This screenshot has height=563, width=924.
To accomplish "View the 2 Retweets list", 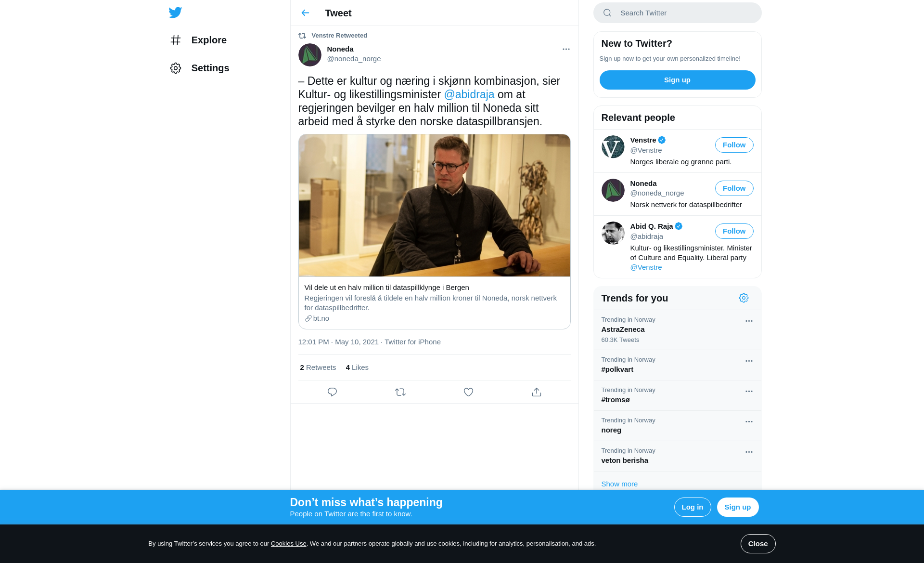I will tap(318, 367).
